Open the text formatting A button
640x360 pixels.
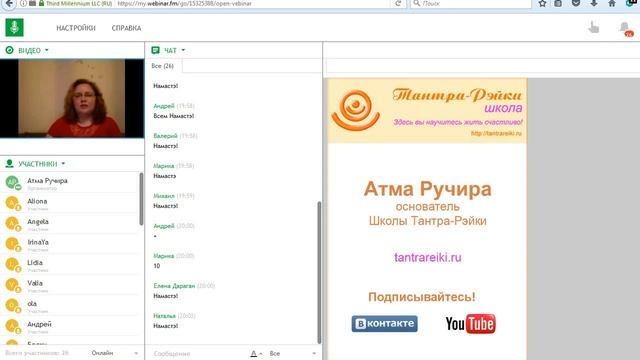click(x=256, y=353)
